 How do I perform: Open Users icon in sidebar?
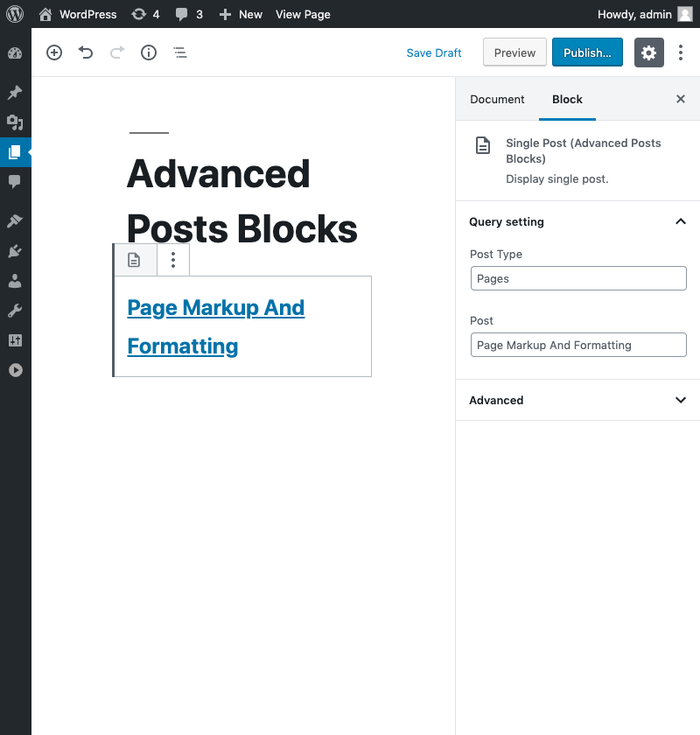pyautogui.click(x=15, y=281)
